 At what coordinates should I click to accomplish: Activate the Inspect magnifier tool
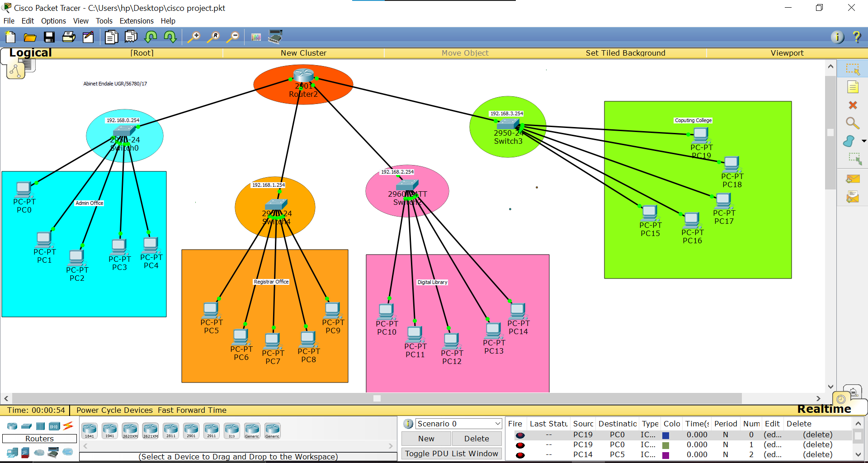coord(853,123)
